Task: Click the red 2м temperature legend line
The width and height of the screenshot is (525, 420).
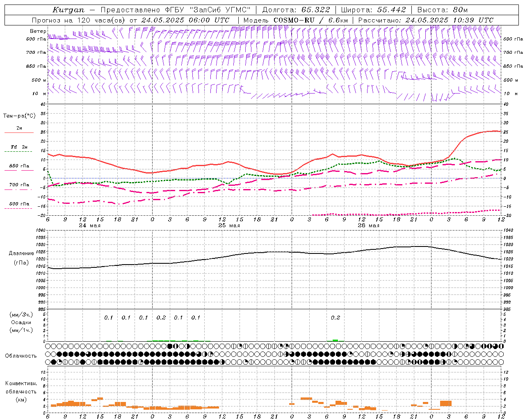Action: click(19, 133)
